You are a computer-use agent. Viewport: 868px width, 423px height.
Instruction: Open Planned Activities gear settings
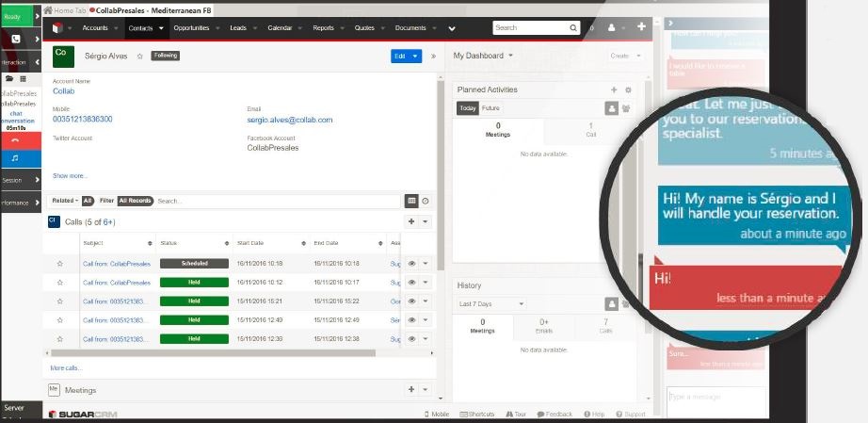[x=628, y=89]
